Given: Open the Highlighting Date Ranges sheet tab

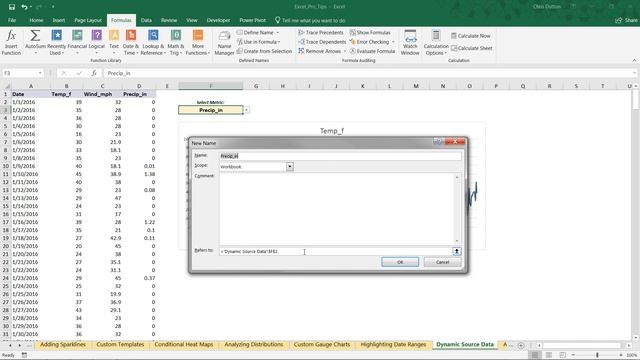Looking at the screenshot, I should (x=393, y=344).
